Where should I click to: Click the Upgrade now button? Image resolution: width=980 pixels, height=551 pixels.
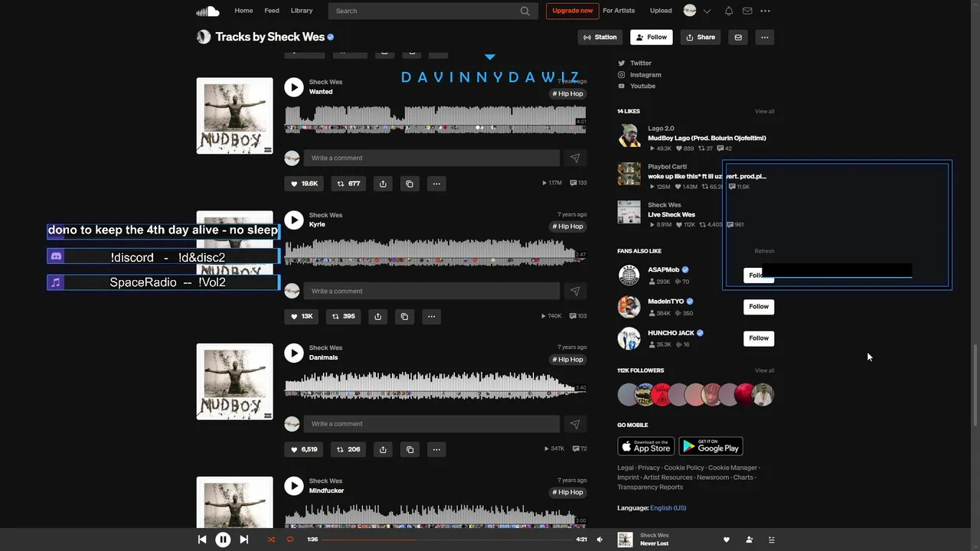tap(572, 11)
